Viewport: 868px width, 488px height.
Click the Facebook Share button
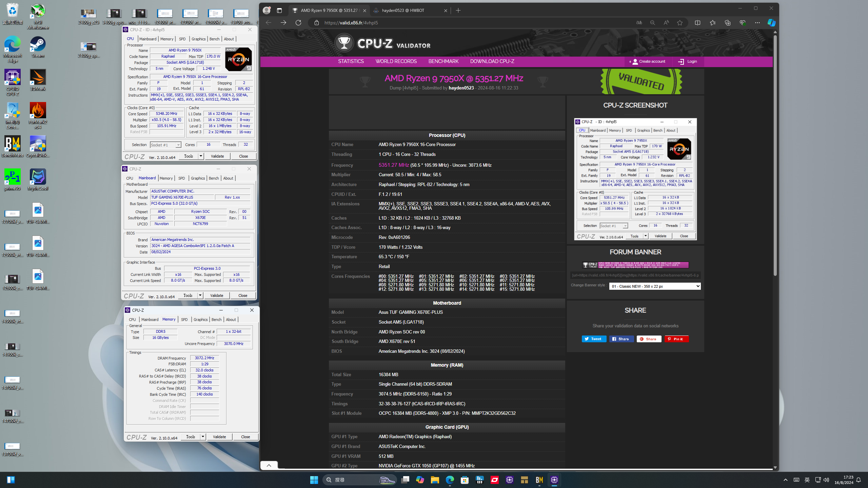(622, 339)
